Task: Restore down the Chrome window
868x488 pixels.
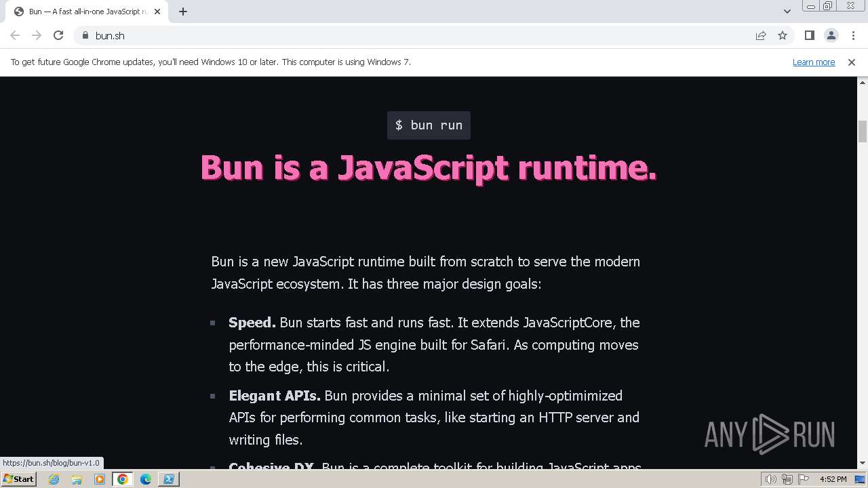Action: click(828, 6)
